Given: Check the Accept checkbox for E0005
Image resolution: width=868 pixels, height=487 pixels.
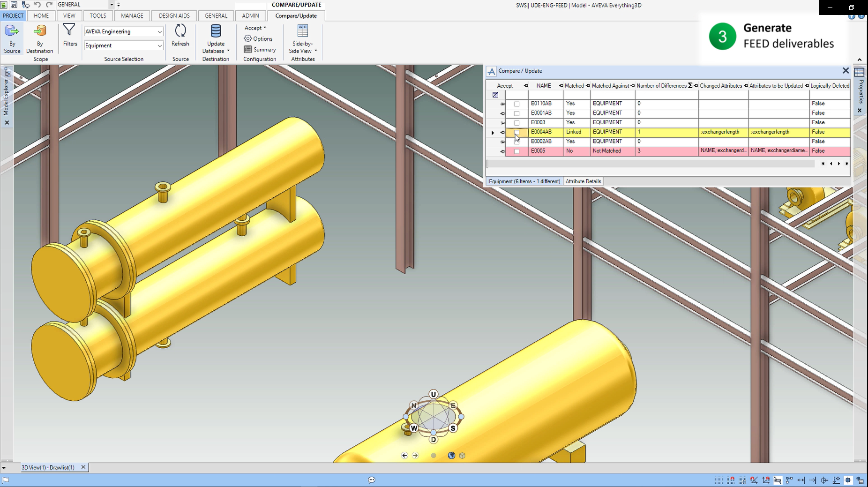Looking at the screenshot, I should tap(517, 151).
